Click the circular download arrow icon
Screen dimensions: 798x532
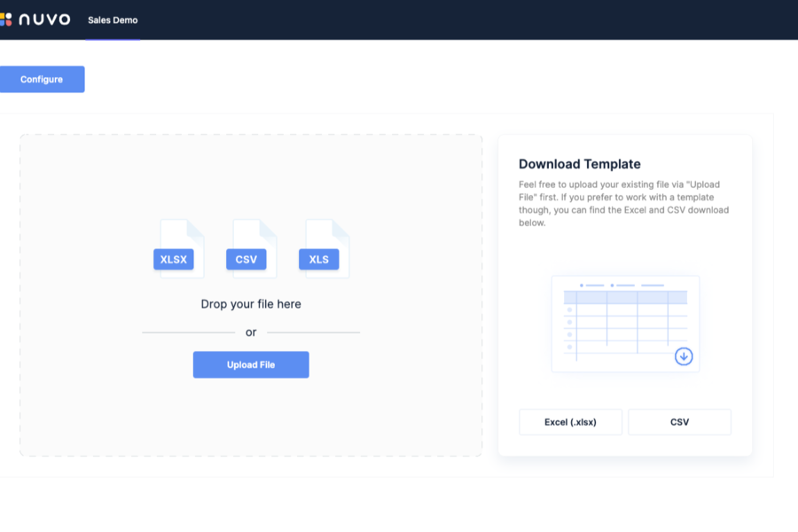pos(684,356)
